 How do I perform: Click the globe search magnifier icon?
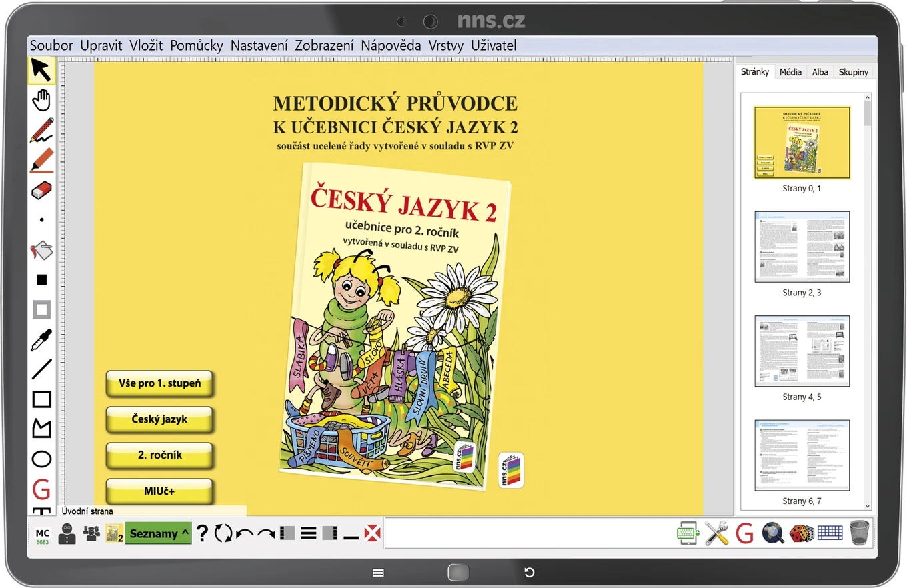(x=773, y=533)
